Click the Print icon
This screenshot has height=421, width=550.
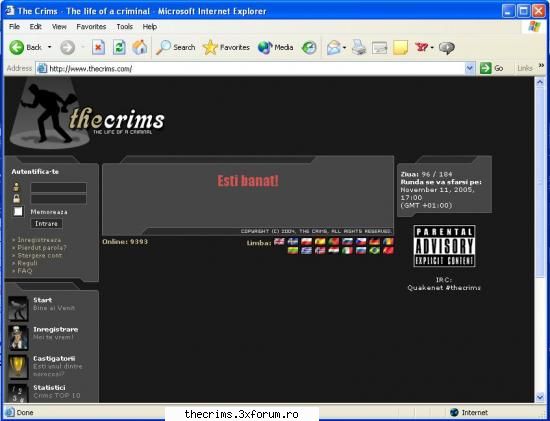(359, 47)
